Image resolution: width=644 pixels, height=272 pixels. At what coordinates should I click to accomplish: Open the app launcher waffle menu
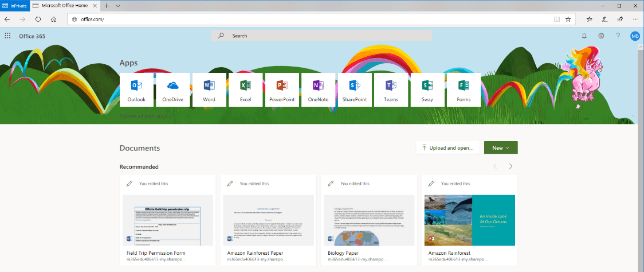click(7, 36)
